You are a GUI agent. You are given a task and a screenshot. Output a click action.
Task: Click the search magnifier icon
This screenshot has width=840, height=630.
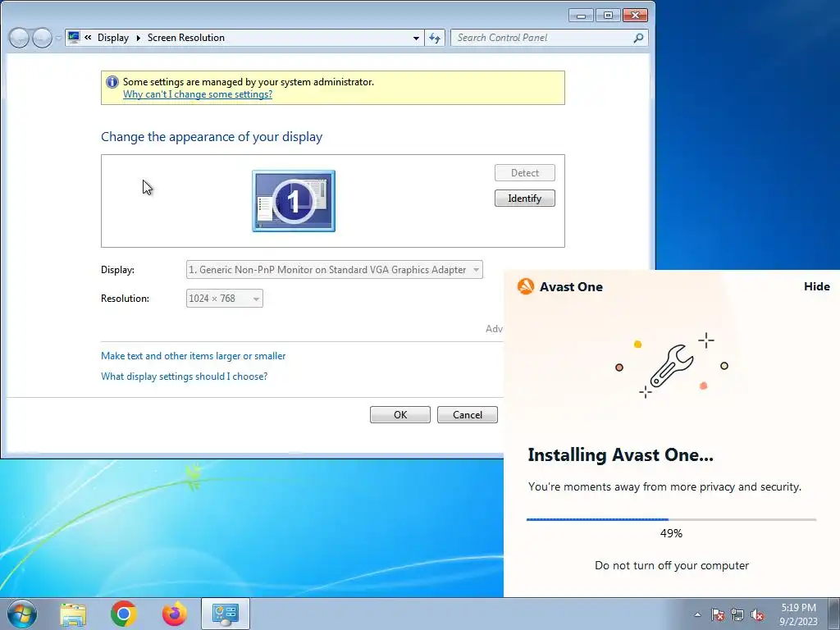638,38
